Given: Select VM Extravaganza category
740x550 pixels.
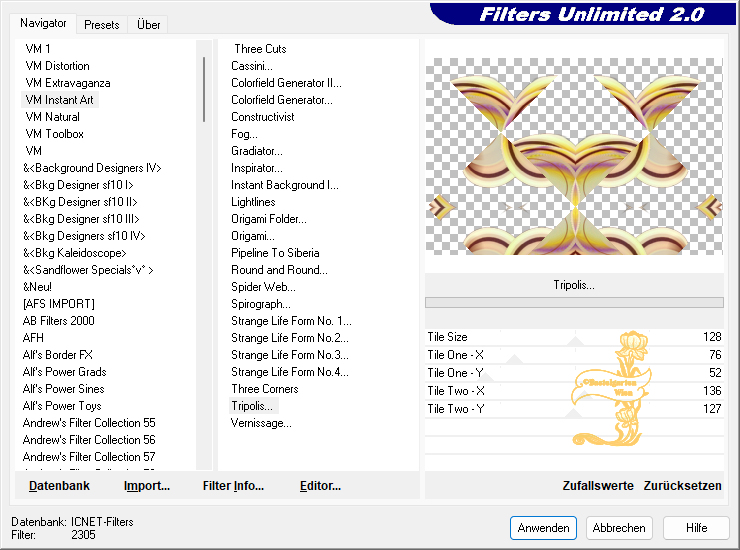Looking at the screenshot, I should tap(67, 83).
